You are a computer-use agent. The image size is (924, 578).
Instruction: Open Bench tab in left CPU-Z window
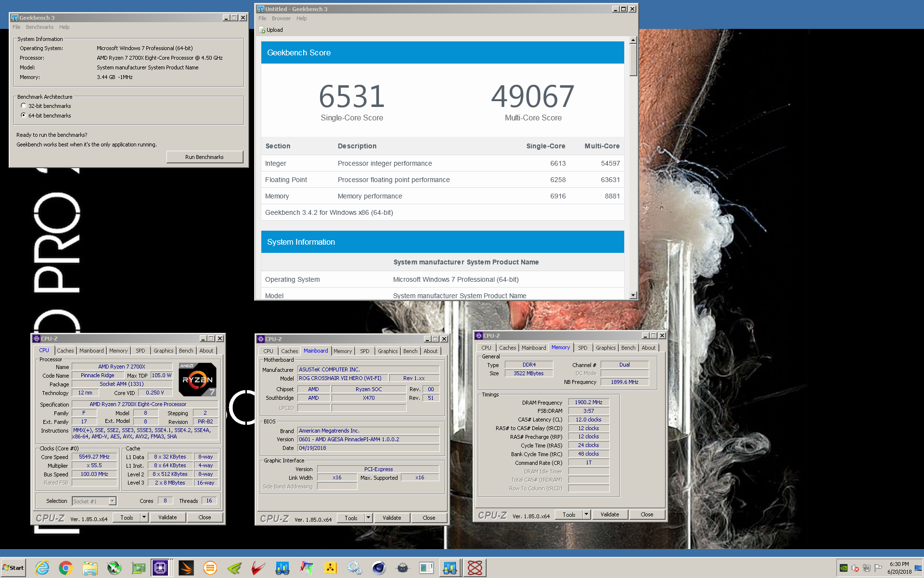click(186, 351)
